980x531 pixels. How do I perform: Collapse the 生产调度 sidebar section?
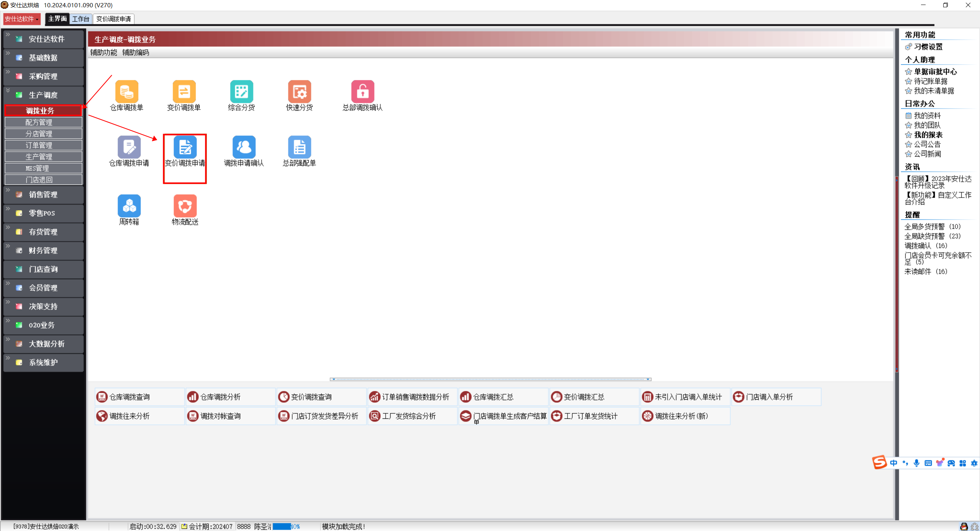pyautogui.click(x=43, y=95)
